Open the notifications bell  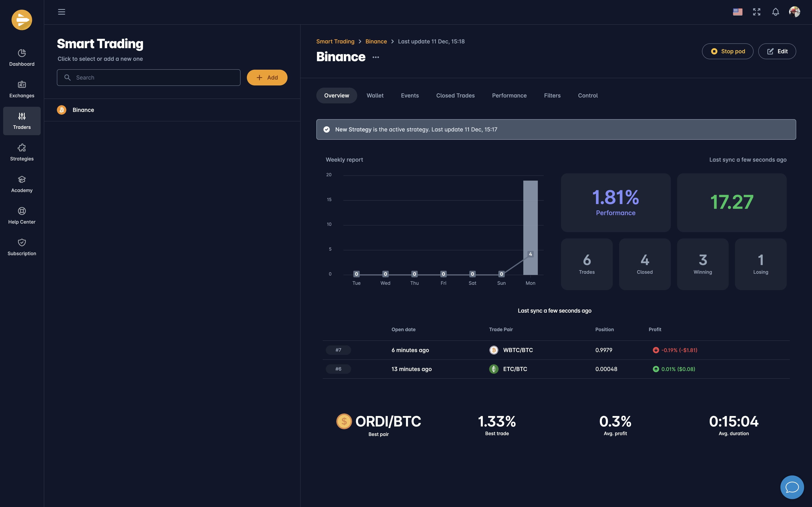pos(775,12)
